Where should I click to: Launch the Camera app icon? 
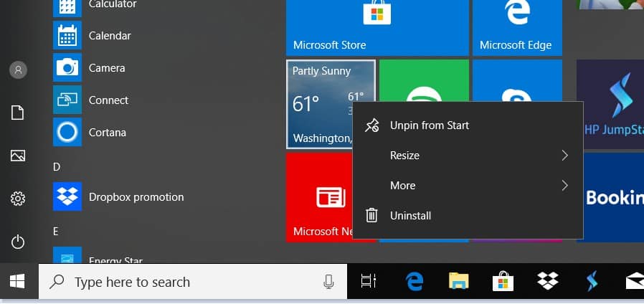(67, 67)
